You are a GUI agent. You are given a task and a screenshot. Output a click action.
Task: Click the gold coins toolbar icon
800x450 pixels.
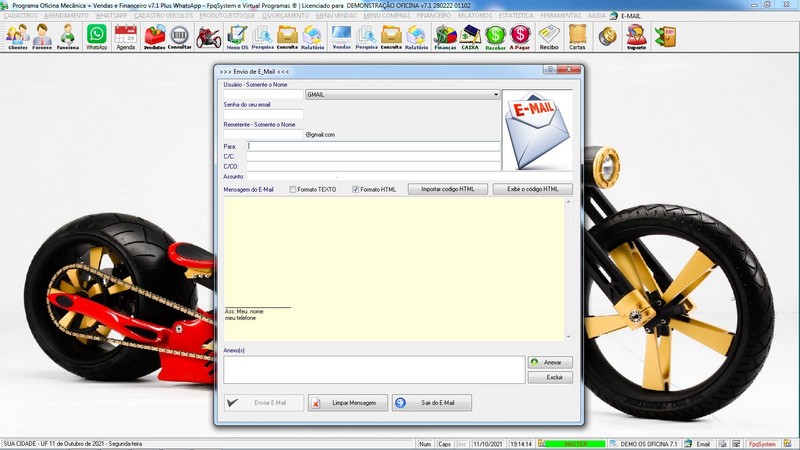click(607, 37)
